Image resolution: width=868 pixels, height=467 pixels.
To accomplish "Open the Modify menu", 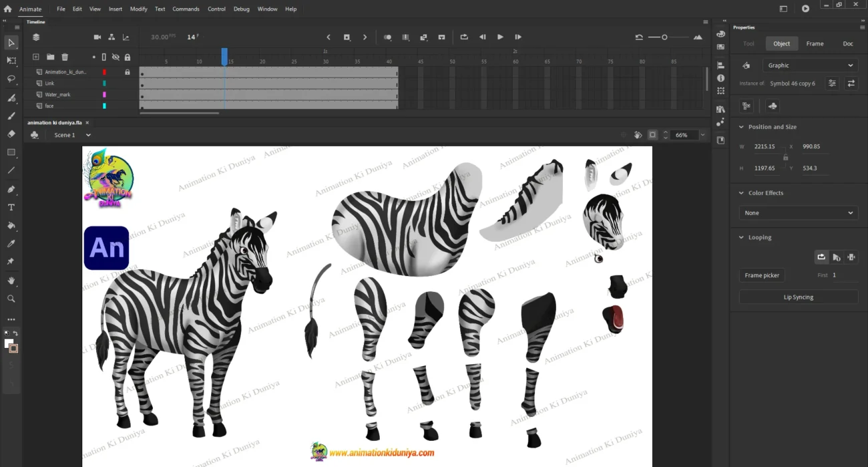I will [138, 9].
